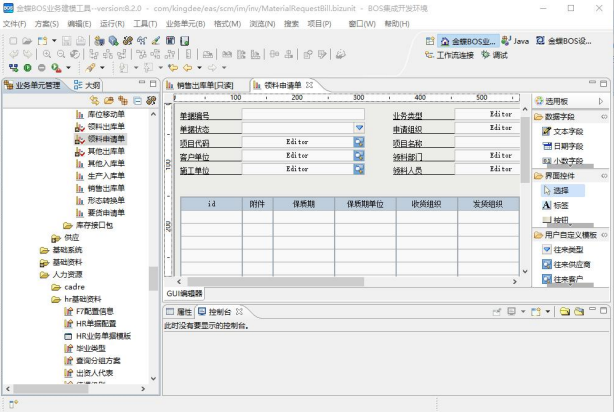This screenshot has width=615, height=414.
Task: Click the editor horizontal scrollbar thumb
Action: coord(276,281)
